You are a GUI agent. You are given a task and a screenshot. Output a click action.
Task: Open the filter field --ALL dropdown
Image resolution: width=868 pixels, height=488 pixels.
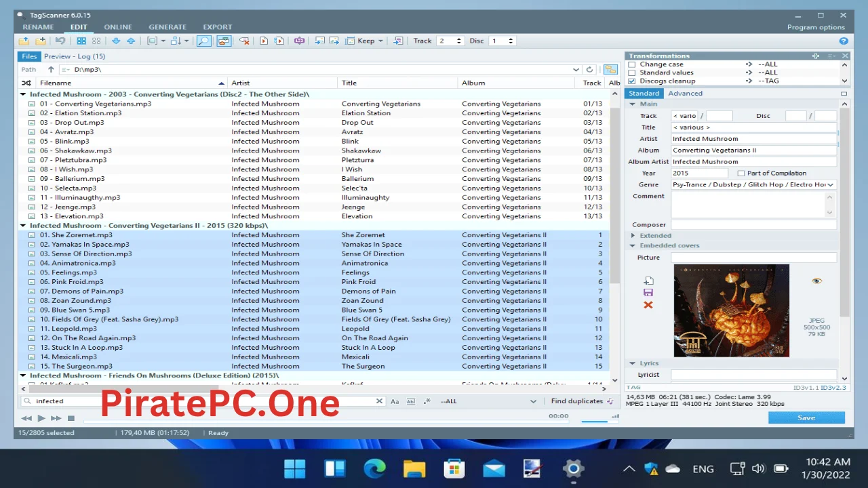pos(533,401)
